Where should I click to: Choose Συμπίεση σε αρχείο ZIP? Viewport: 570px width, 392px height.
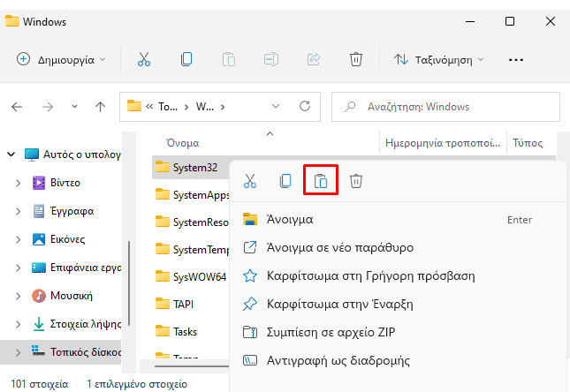(398, 332)
